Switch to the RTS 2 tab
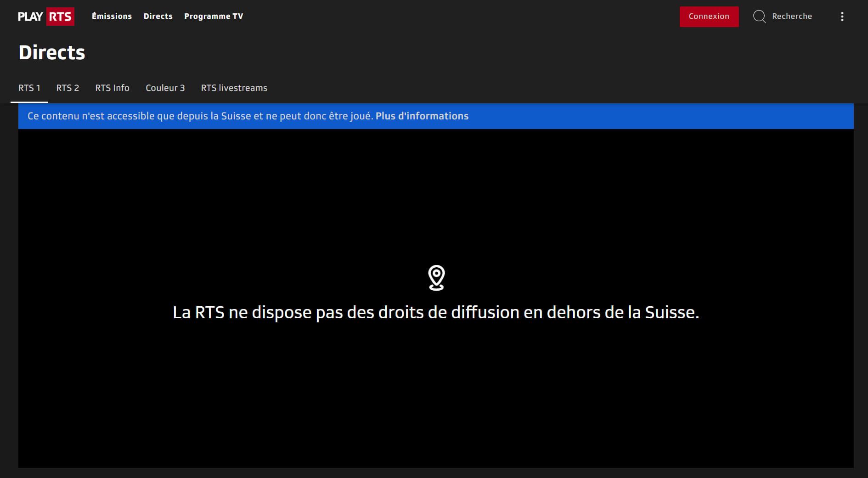 point(68,88)
